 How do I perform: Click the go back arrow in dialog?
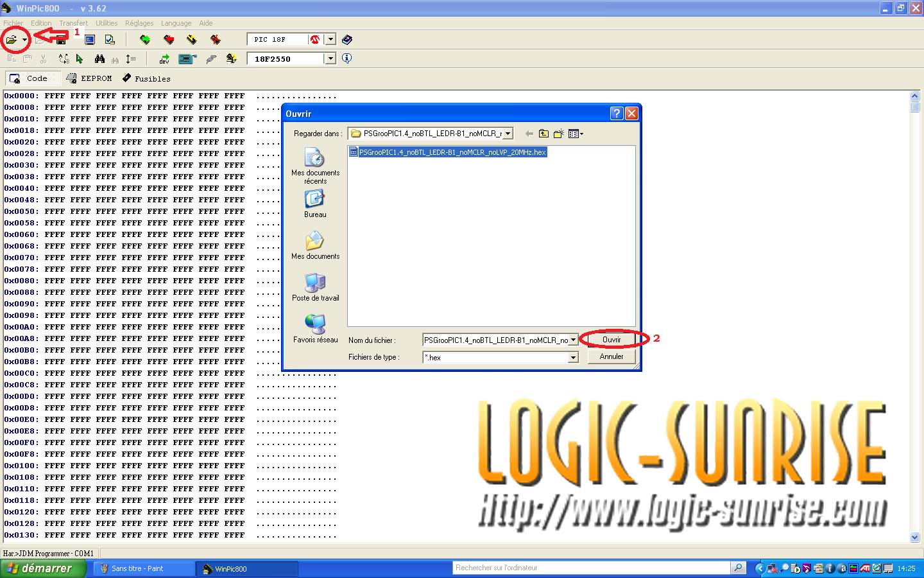coord(529,134)
